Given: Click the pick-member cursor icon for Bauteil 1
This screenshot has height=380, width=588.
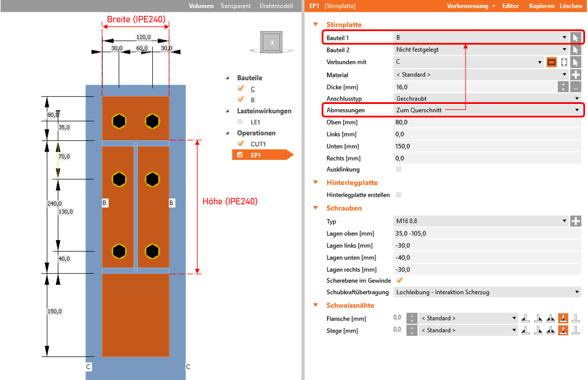Looking at the screenshot, I should pos(576,38).
